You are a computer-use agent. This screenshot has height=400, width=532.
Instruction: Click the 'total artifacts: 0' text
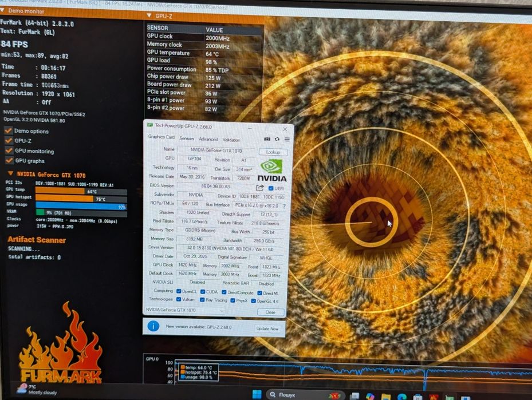tap(34, 257)
